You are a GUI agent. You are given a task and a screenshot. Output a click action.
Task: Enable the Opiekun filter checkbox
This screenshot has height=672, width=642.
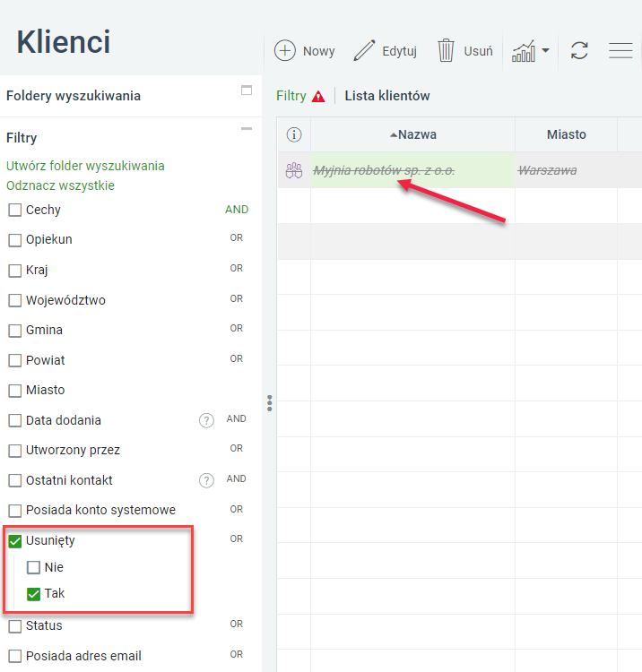click(x=15, y=240)
